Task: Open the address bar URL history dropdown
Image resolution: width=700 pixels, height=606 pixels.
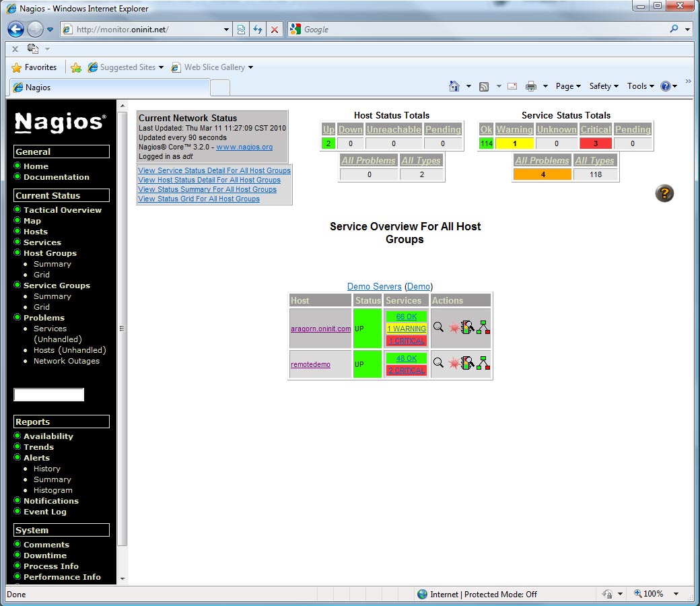Action: [226, 30]
